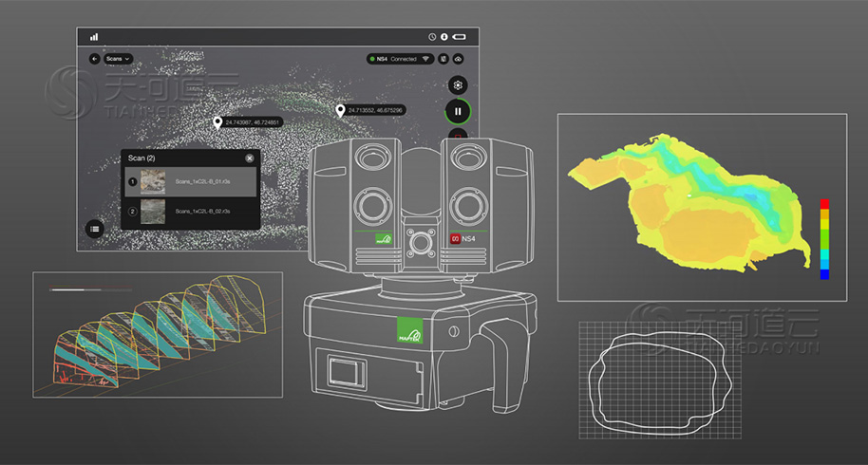Show the scan list panel icon
Image resolution: width=868 pixels, height=465 pixels.
pyautogui.click(x=95, y=229)
